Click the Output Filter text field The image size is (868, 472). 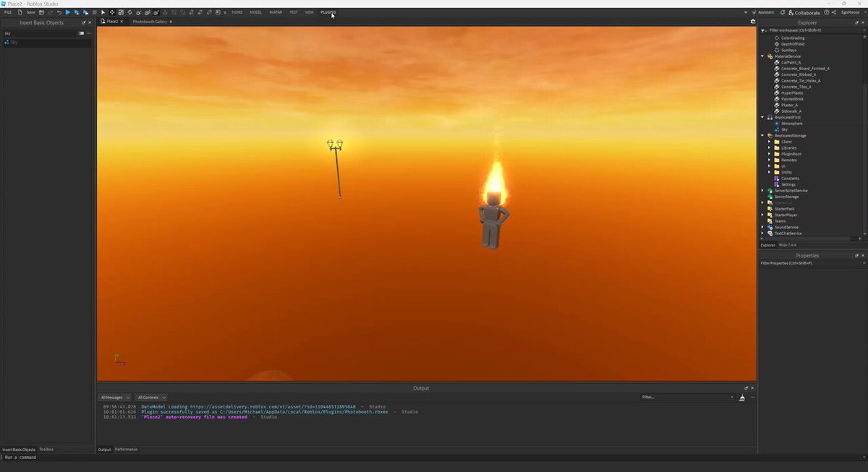tap(687, 398)
